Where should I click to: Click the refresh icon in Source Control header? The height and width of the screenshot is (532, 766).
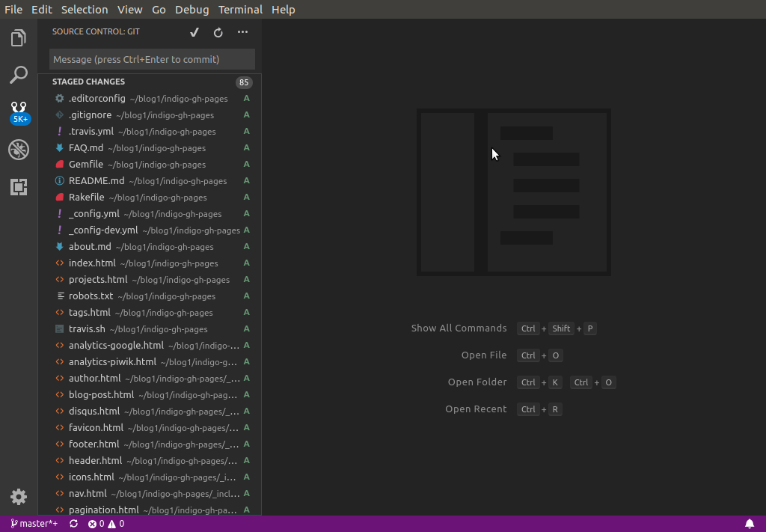pos(218,32)
